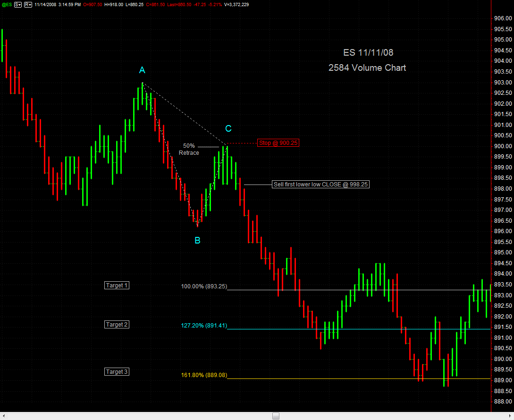Select the cyan point A label

[142, 70]
